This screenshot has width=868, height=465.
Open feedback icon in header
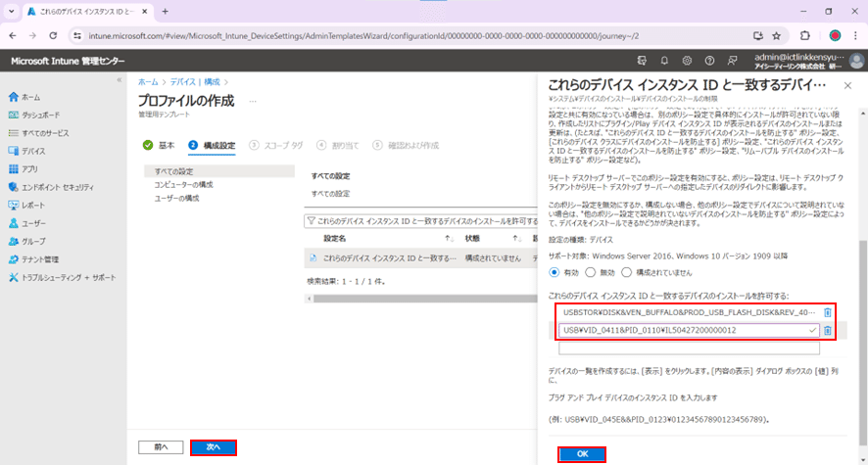(x=733, y=61)
